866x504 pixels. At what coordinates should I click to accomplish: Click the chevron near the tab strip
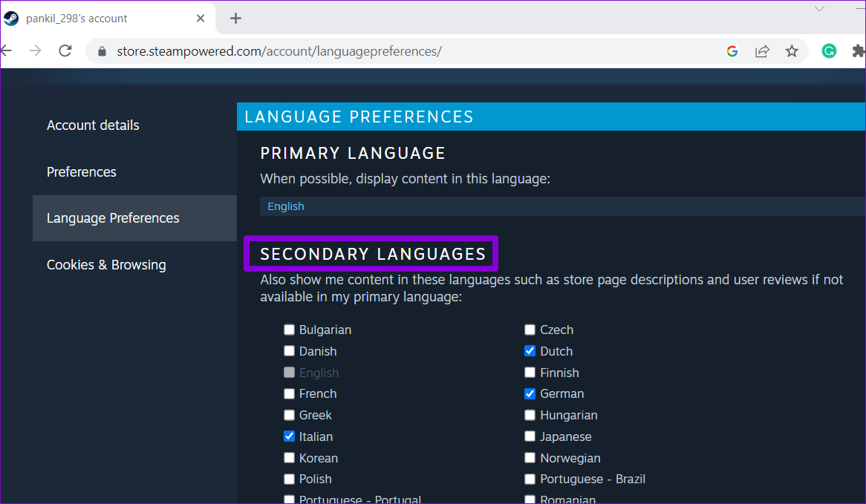[x=818, y=9]
